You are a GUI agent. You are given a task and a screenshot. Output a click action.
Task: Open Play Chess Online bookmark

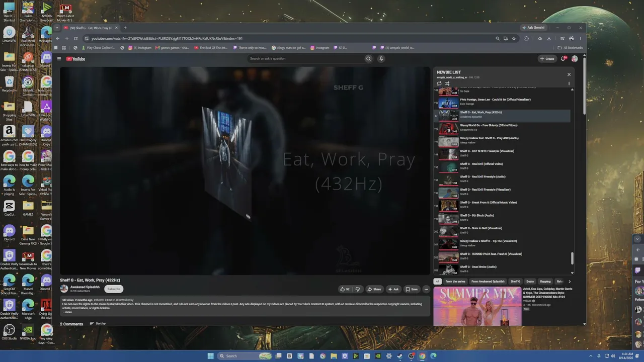point(98,48)
